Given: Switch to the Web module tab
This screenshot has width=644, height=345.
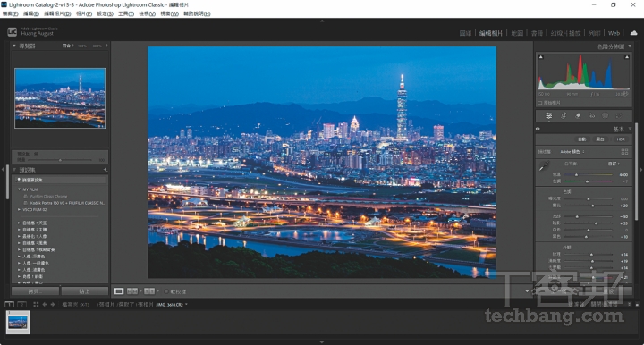Looking at the screenshot, I should click(614, 33).
